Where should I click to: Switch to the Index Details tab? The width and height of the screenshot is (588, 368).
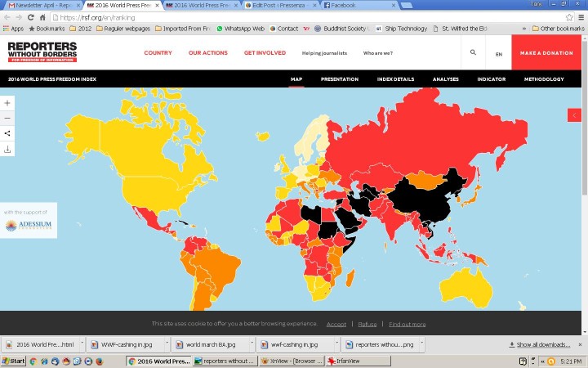pos(394,79)
